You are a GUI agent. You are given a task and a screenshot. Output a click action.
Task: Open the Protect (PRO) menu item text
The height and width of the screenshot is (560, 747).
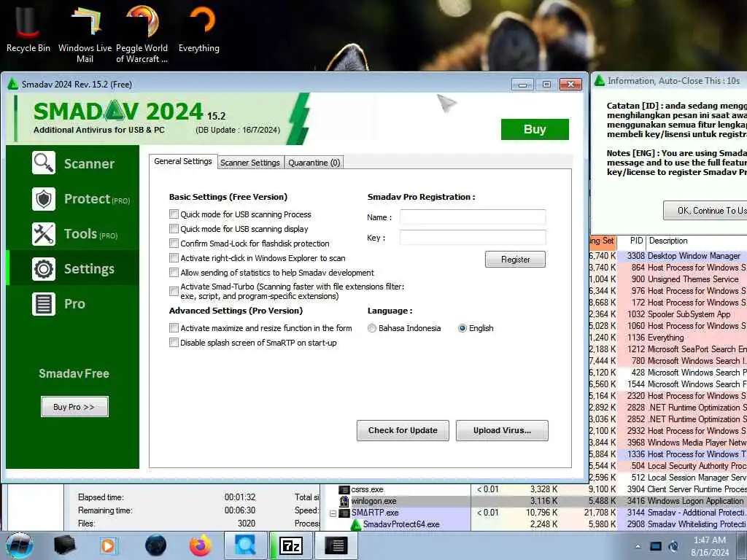pos(97,199)
